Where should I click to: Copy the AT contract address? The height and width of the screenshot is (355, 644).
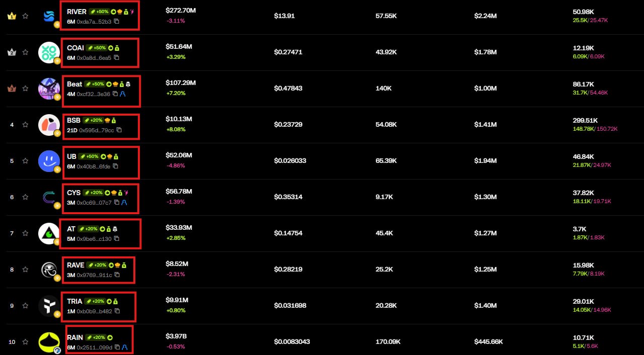[x=117, y=239]
